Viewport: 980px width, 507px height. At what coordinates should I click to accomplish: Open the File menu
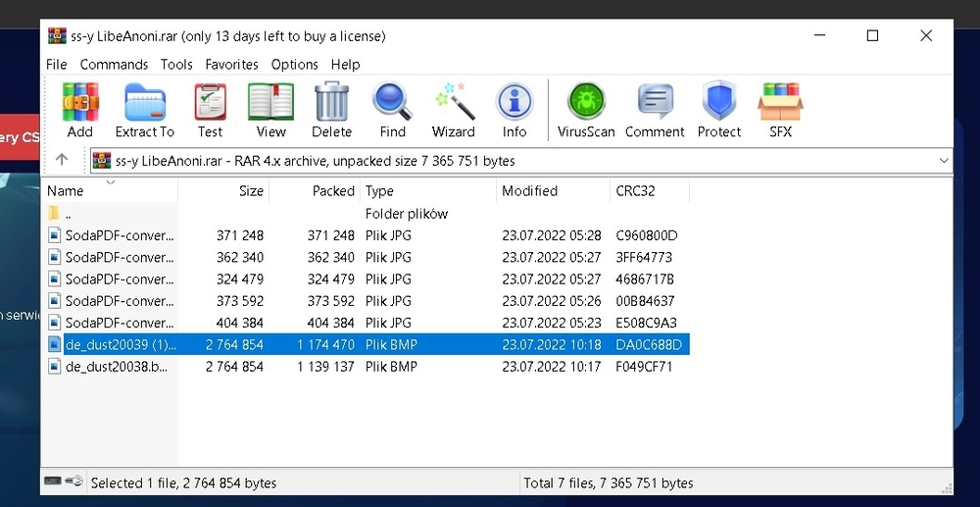[56, 65]
